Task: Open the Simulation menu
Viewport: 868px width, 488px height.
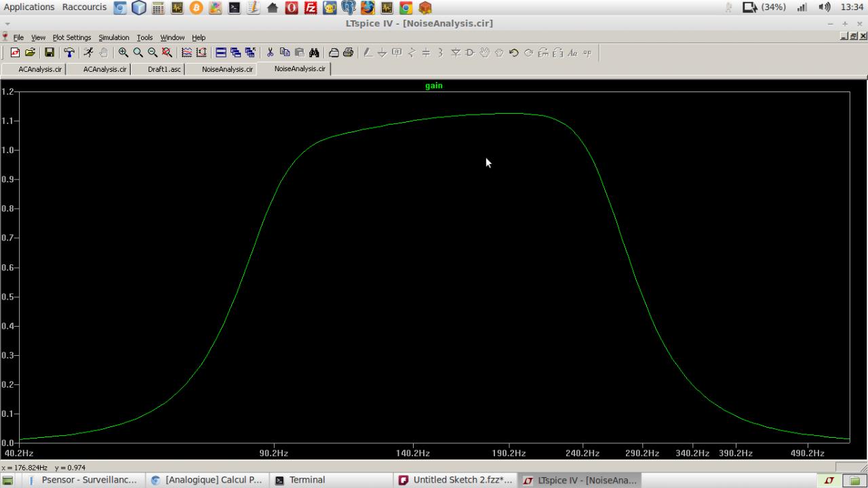Action: tap(113, 37)
